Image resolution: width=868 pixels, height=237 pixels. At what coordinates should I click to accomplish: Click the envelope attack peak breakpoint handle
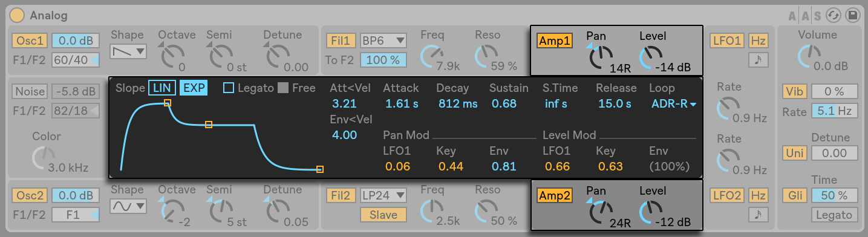168,103
